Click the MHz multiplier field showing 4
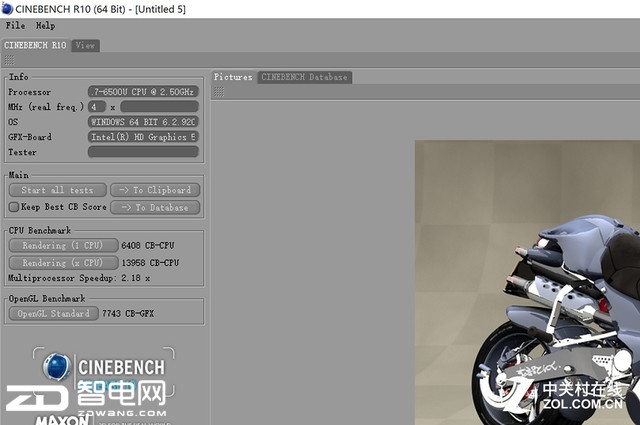The image size is (640, 425). (x=97, y=107)
